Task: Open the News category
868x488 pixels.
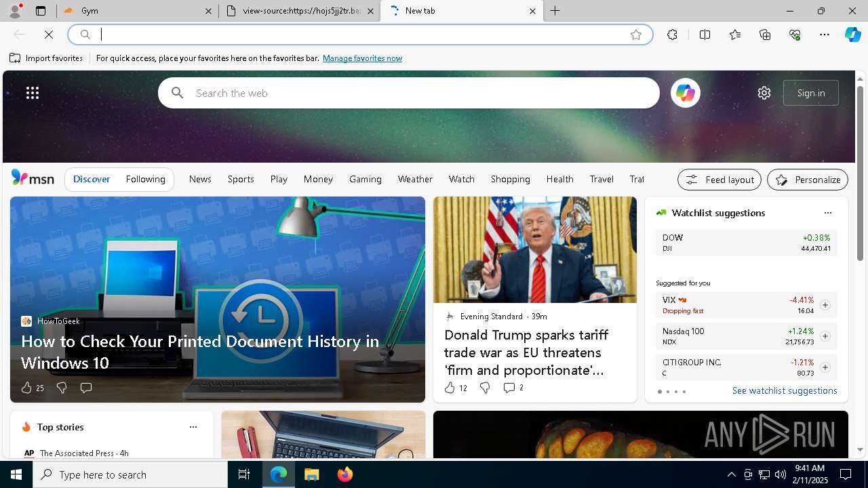Action: click(x=200, y=179)
